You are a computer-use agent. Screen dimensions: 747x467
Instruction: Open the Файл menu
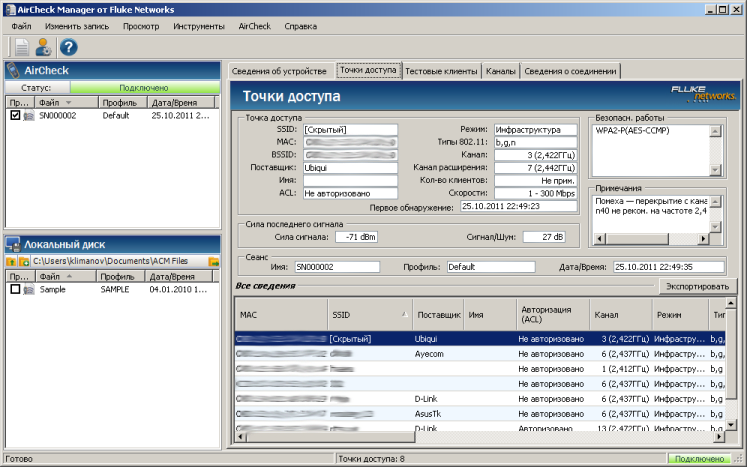click(x=21, y=26)
